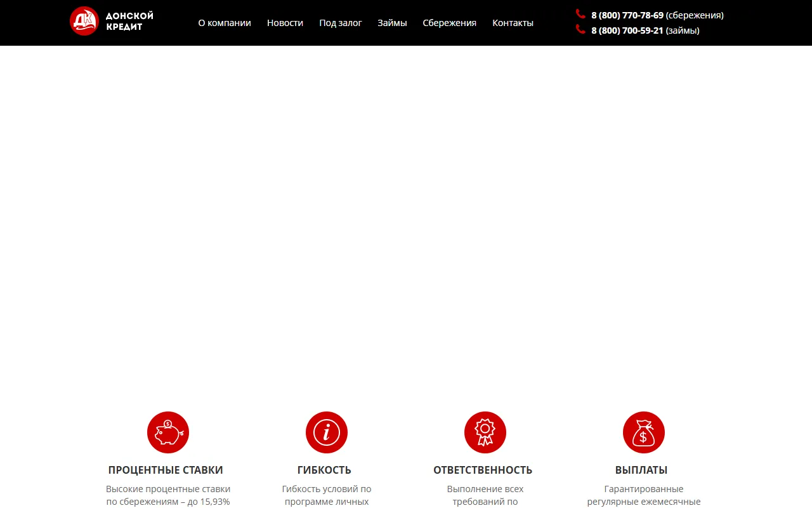Image resolution: width=812 pixels, height=508 pixels.
Task: Open the Новости menu item
Action: pos(285,23)
